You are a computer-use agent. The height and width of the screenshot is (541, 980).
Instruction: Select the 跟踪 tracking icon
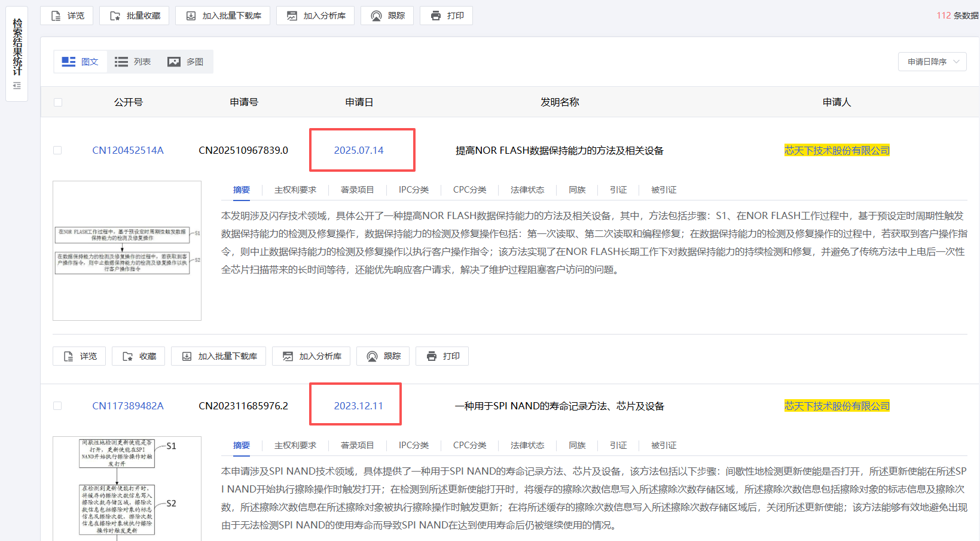pos(375,15)
